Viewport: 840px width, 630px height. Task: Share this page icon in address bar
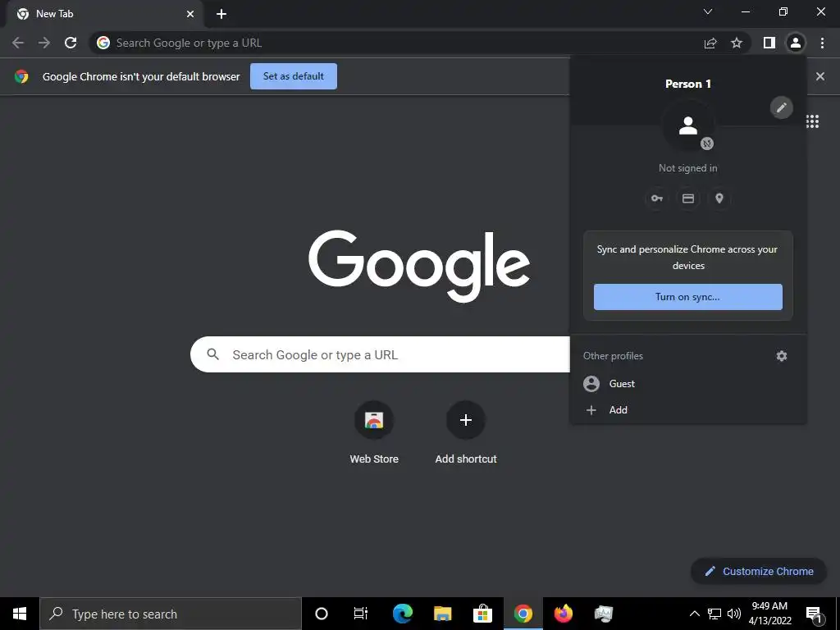tap(710, 43)
